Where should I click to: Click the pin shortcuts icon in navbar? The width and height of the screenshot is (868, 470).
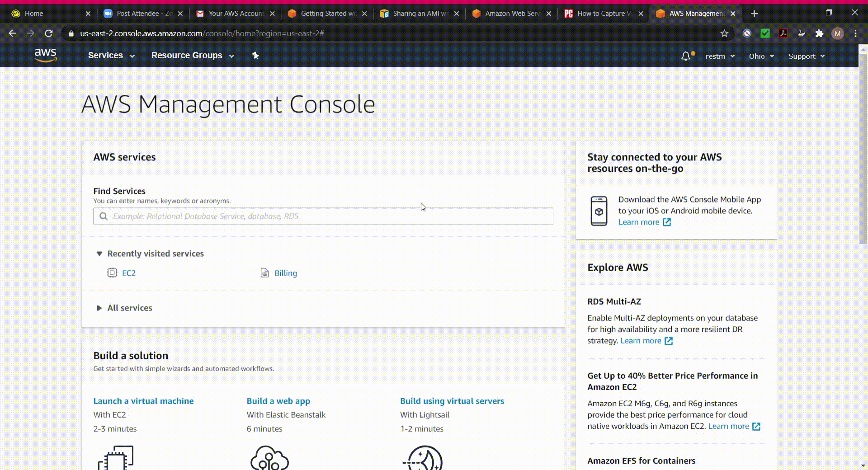255,56
